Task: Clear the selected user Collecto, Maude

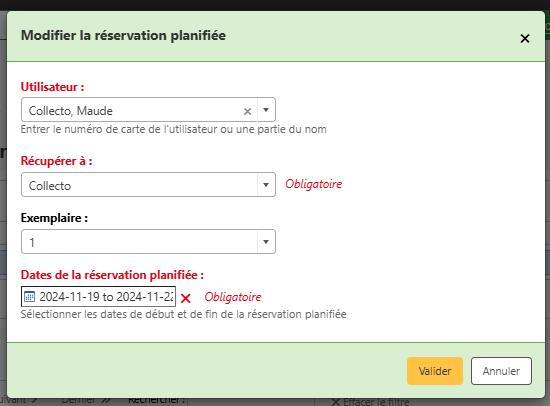Action: [247, 112]
